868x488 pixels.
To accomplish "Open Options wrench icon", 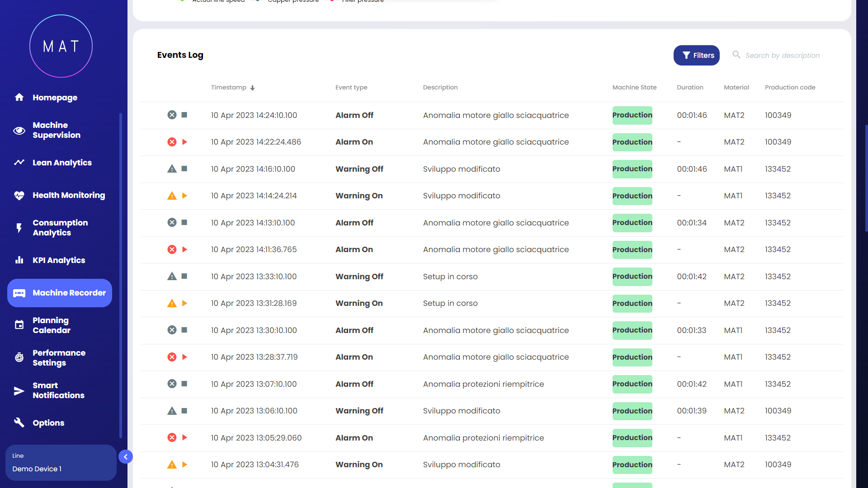I will click(19, 422).
